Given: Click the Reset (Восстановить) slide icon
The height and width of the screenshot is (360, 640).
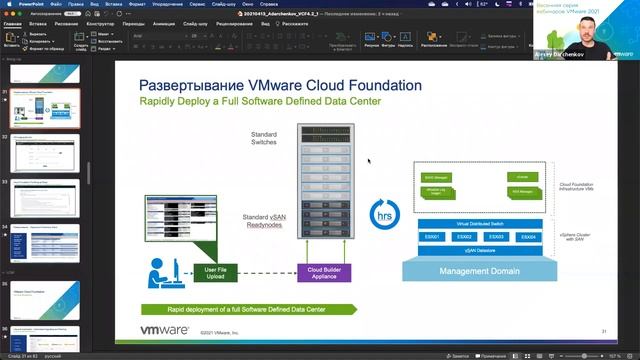Looking at the screenshot, I should click(94, 41).
